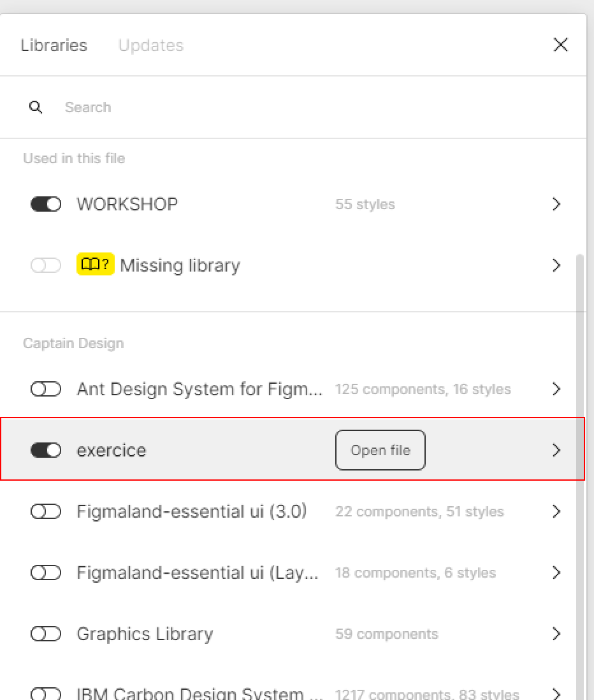Select the Libraries tab
The height and width of the screenshot is (700, 594).
coord(54,45)
